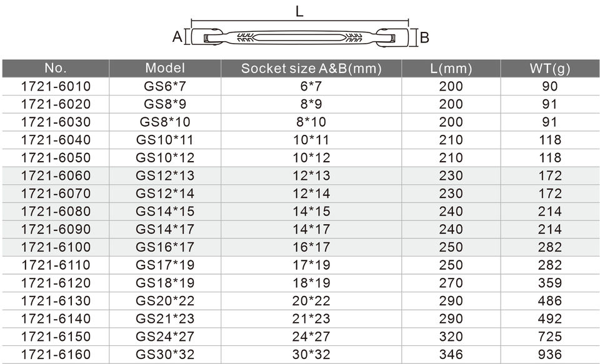Screen dimensions: 600x364
Task: Click the 'B' label right of the wrench
Action: 425,38
